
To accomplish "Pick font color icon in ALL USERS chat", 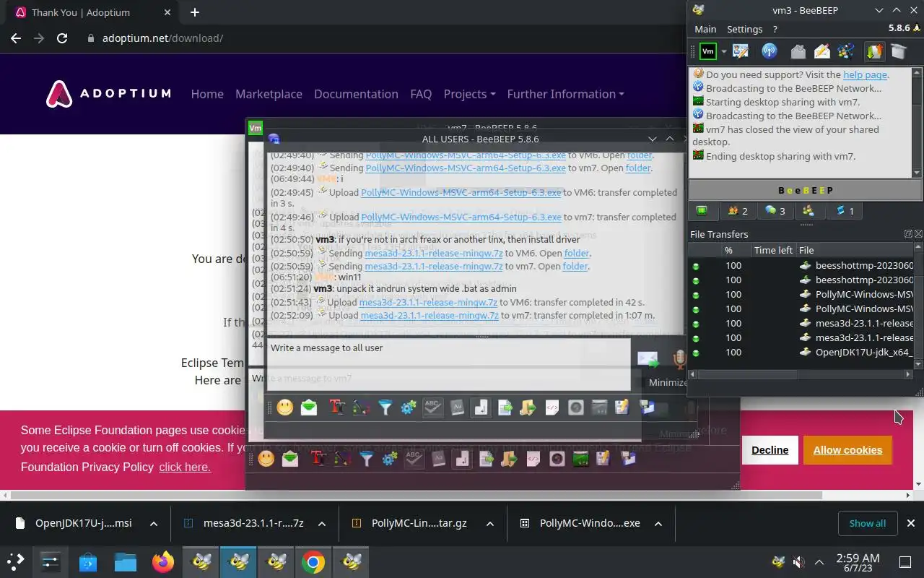I will click(361, 407).
